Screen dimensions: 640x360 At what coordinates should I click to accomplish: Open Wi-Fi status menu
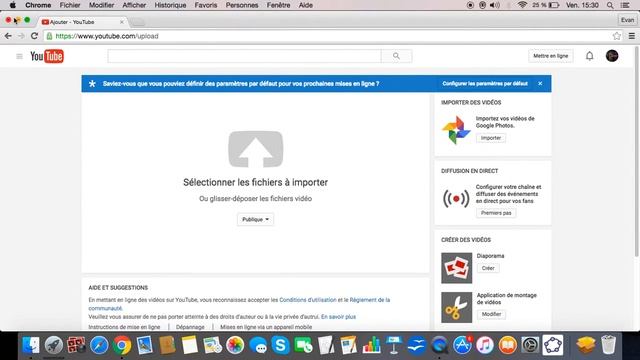522,5
